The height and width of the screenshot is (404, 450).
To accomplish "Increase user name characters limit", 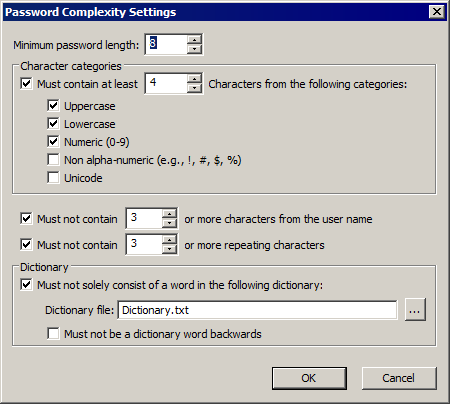I will 170,214.
